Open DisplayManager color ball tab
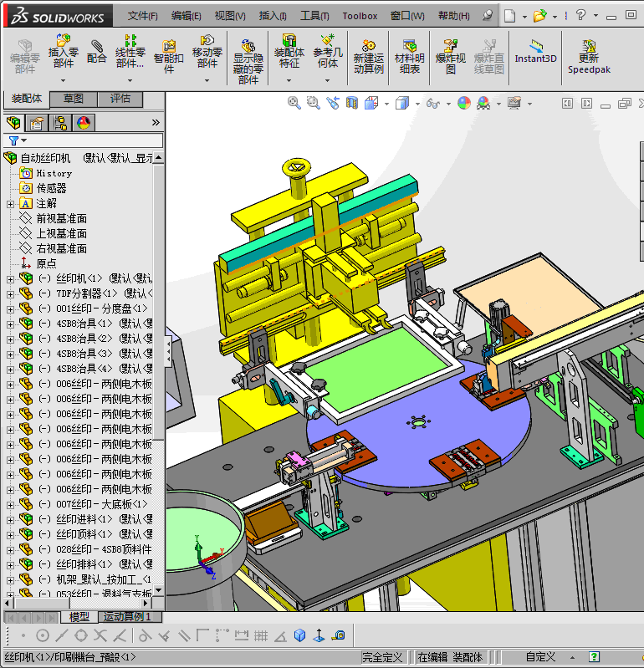The image size is (644, 668). [84, 123]
